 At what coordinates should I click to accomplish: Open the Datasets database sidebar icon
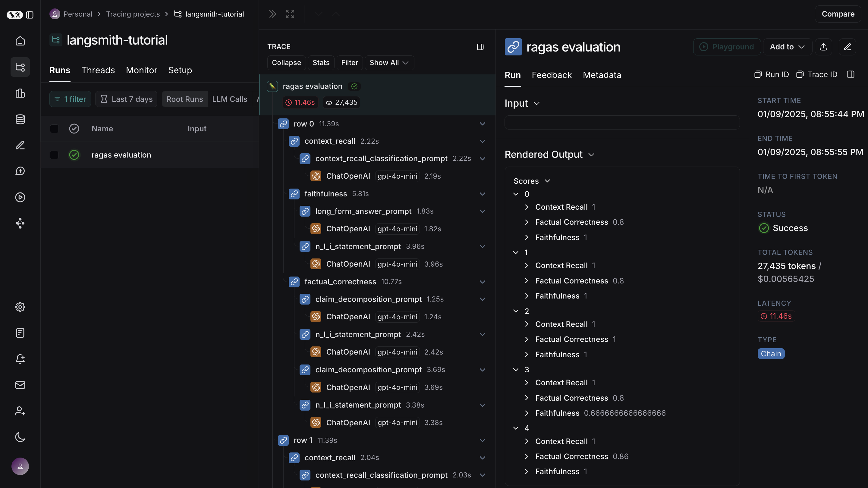point(20,119)
